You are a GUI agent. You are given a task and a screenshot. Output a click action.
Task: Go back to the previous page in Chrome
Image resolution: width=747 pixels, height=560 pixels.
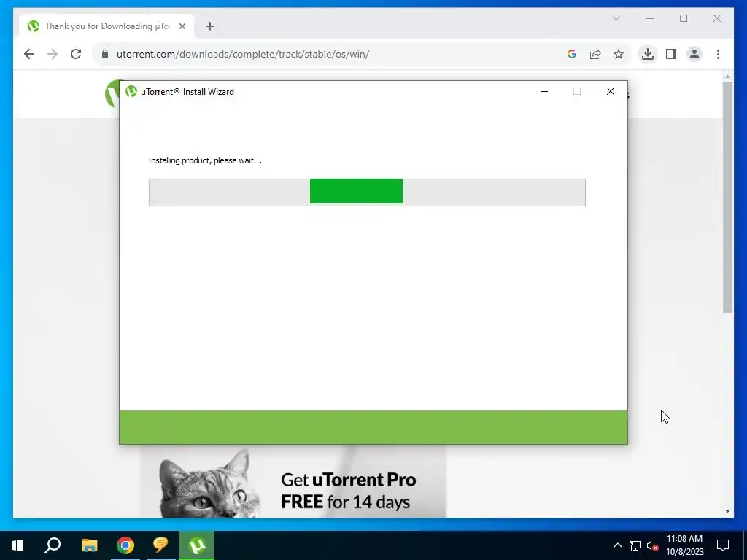pos(29,54)
